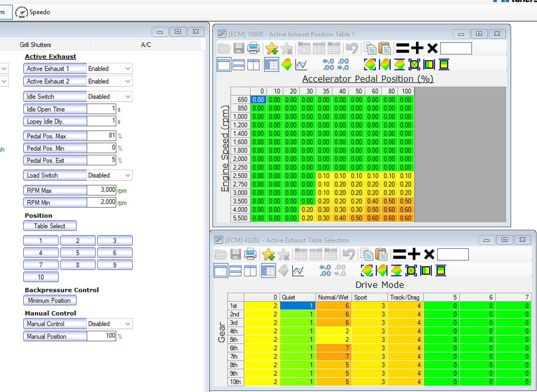Viewport: 537px width, 392px height.
Task: Click the Track/Drag column header
Action: pos(405,297)
